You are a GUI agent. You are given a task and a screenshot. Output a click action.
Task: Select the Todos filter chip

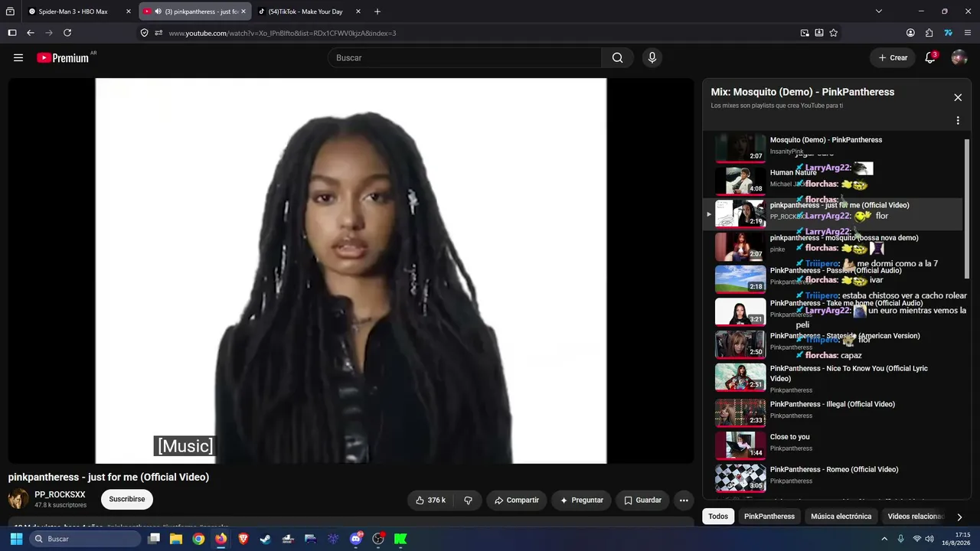coord(718,517)
